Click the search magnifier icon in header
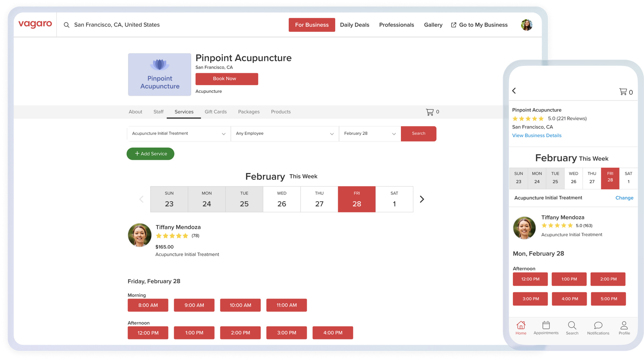Screen dimensions: 644x360 click(66, 25)
